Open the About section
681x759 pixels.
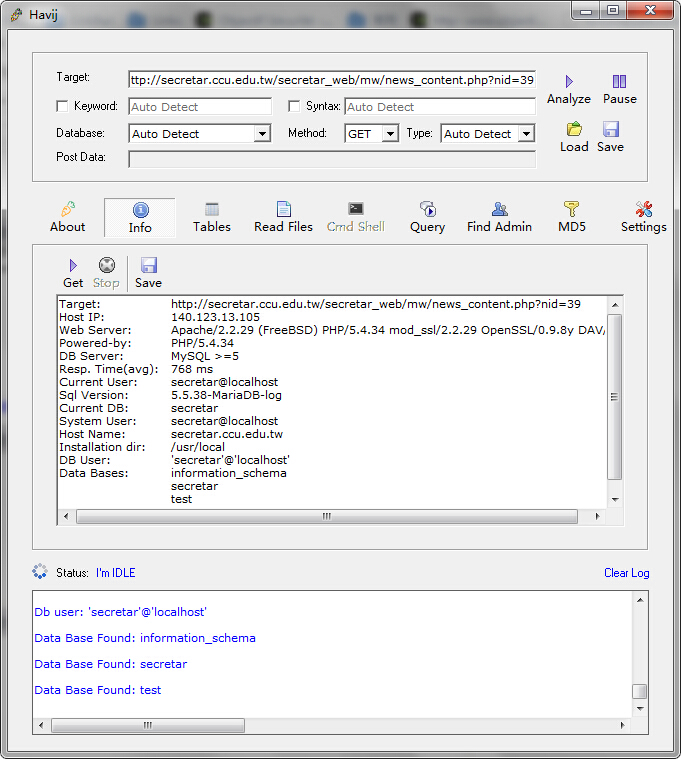(x=67, y=217)
